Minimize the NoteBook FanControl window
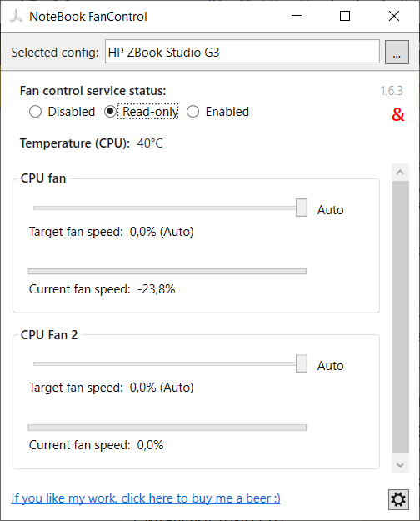The height and width of the screenshot is (521, 420). [x=297, y=16]
